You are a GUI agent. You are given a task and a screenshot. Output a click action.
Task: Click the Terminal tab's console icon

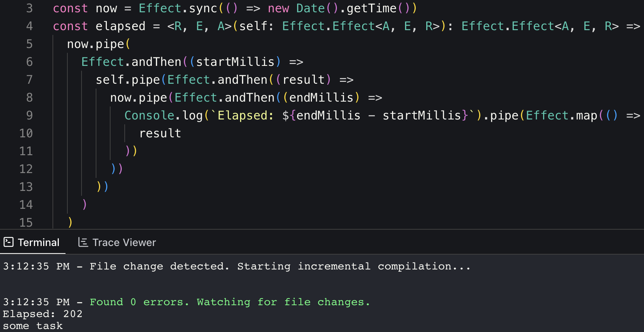[9, 242]
